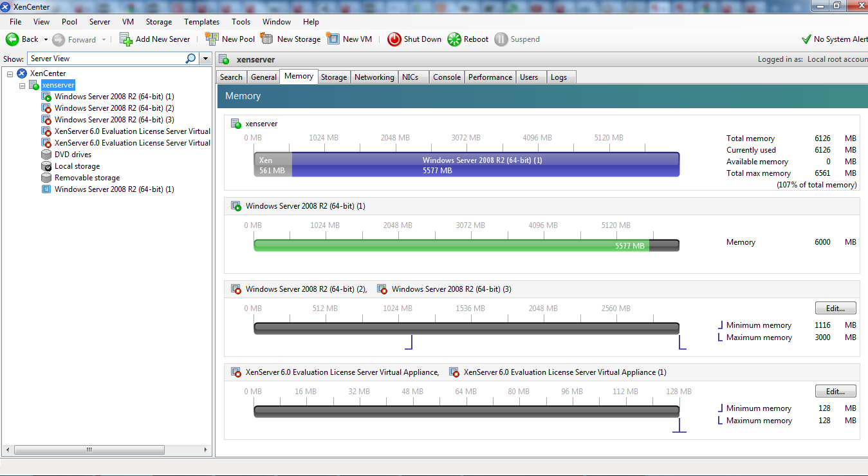
Task: Click the Add New Server button label
Action: point(163,39)
